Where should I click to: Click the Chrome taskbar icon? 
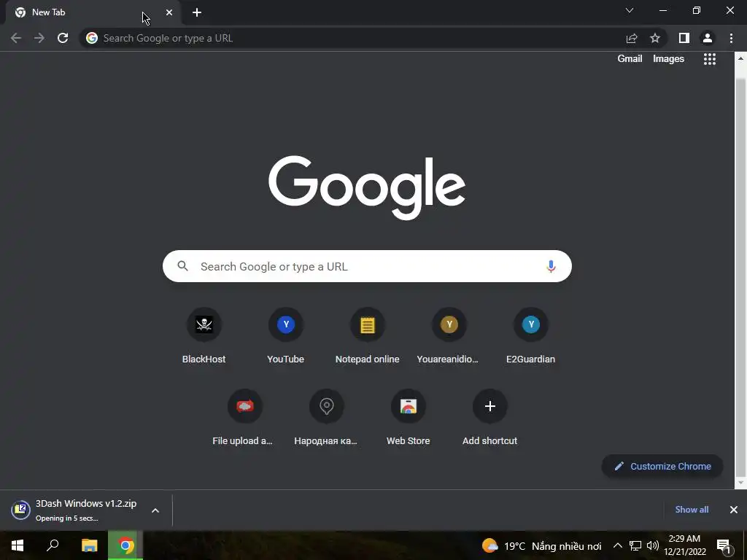point(125,545)
